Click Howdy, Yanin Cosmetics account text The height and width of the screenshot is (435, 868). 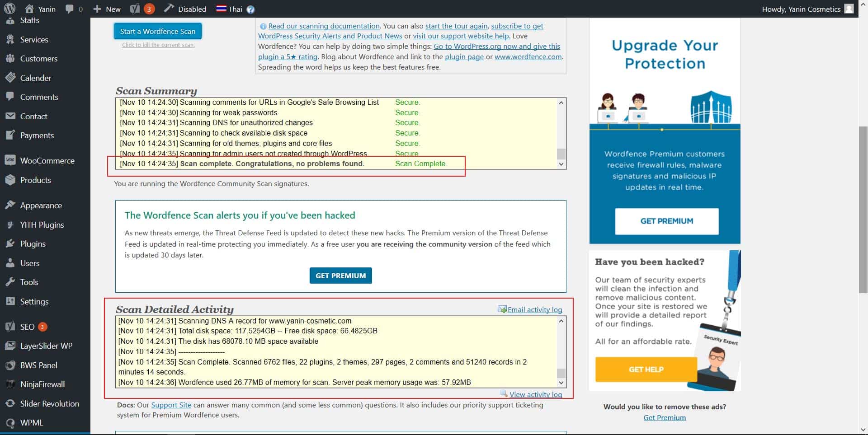(801, 9)
